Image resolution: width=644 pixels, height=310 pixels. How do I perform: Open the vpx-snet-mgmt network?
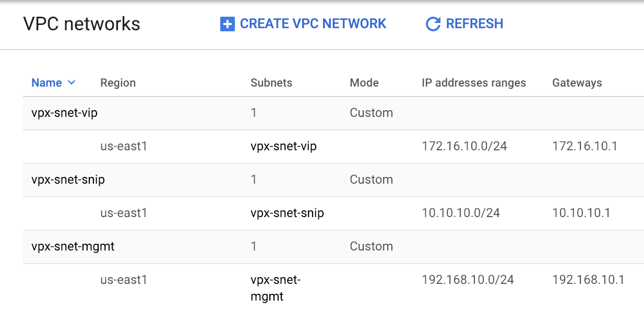click(73, 246)
